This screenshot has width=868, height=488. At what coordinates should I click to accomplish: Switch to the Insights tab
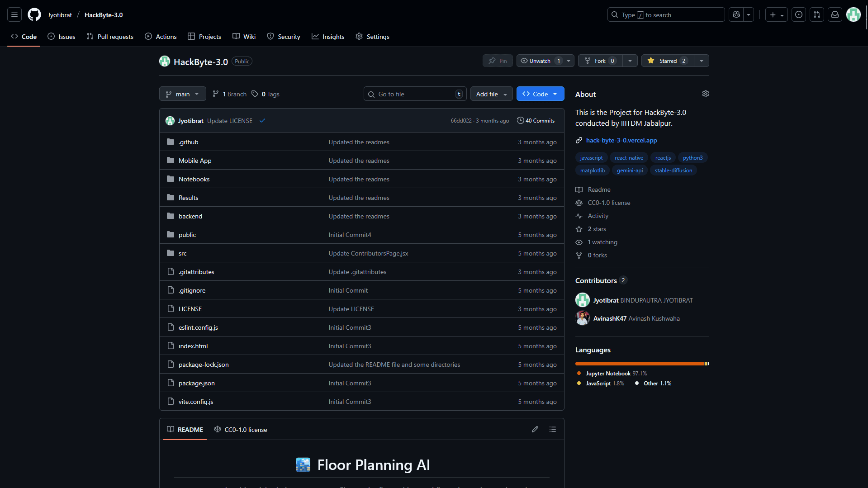tap(328, 37)
